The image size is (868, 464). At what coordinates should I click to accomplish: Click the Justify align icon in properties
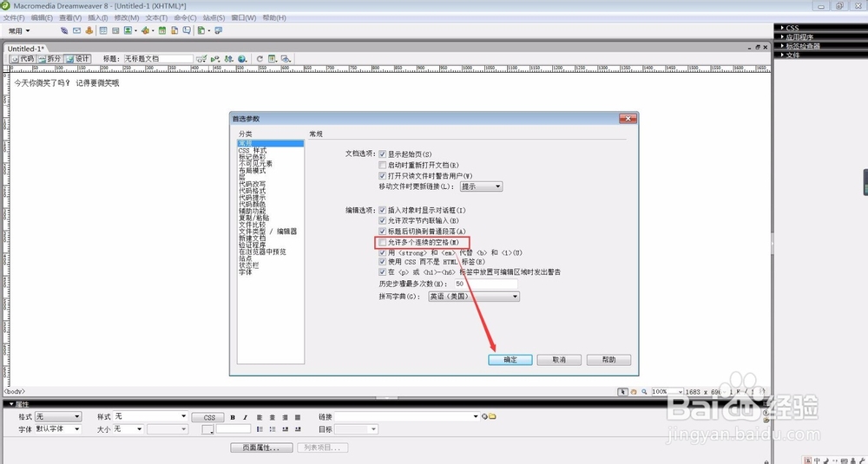[298, 417]
